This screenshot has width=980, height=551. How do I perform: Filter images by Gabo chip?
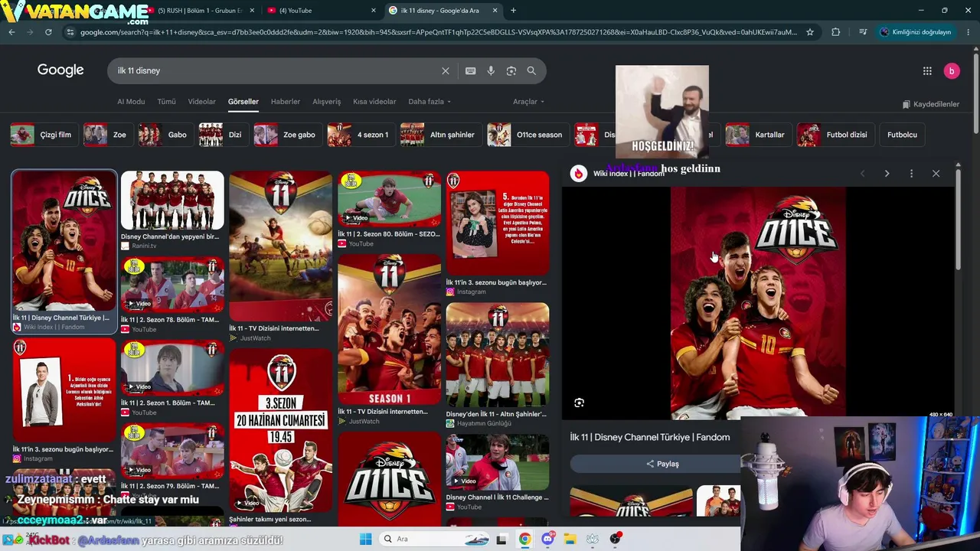coord(165,135)
